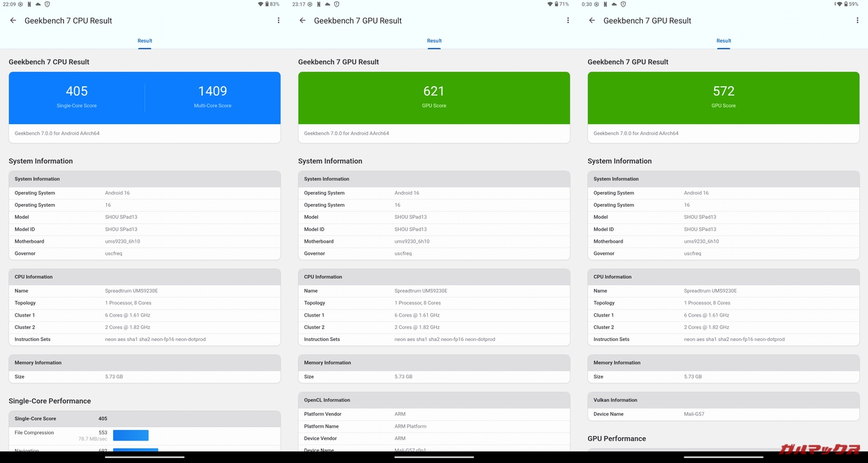The image size is (868, 463).
Task: Tap Device Vendor ARM row
Action: 434,439
